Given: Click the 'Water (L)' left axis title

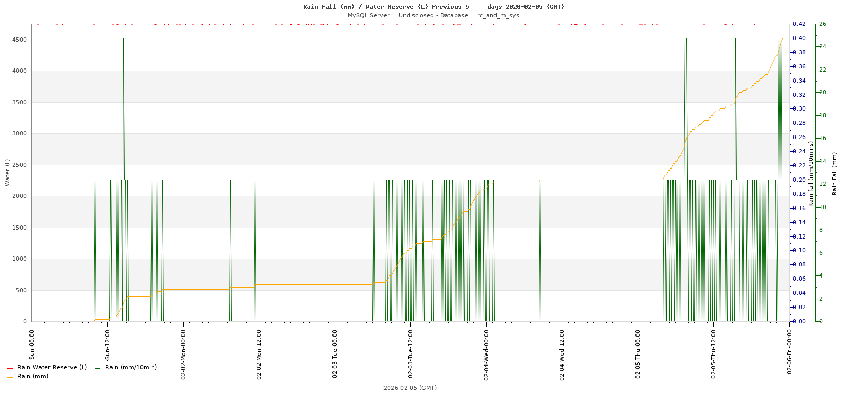Looking at the screenshot, I should point(8,172).
